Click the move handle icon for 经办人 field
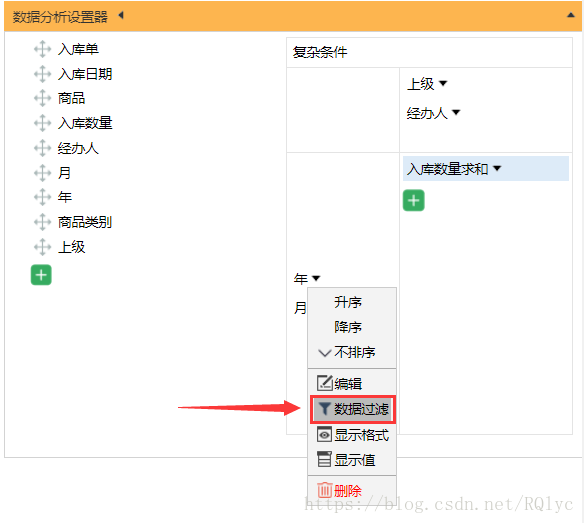Image resolution: width=585 pixels, height=524 pixels. pyautogui.click(x=43, y=148)
